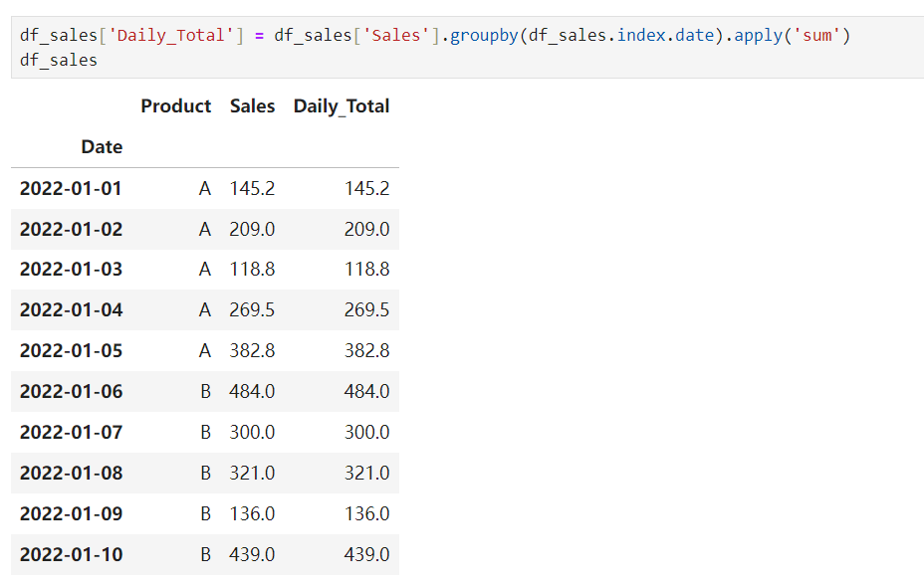
Task: Click the groupby method in the code
Action: coord(485,36)
